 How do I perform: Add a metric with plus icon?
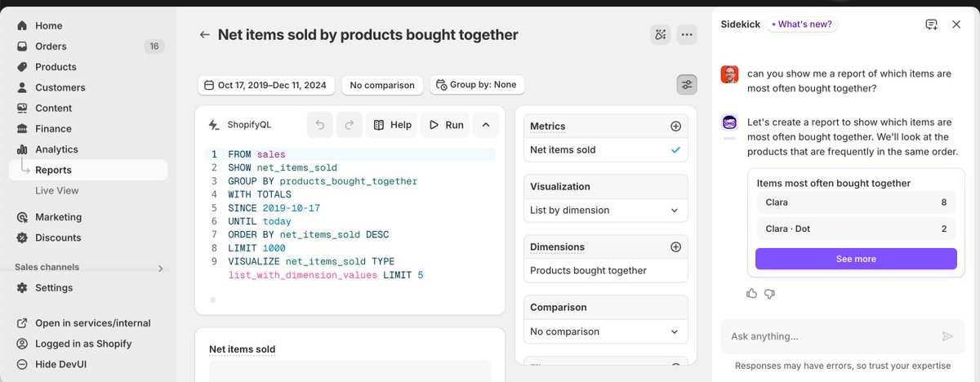(675, 127)
